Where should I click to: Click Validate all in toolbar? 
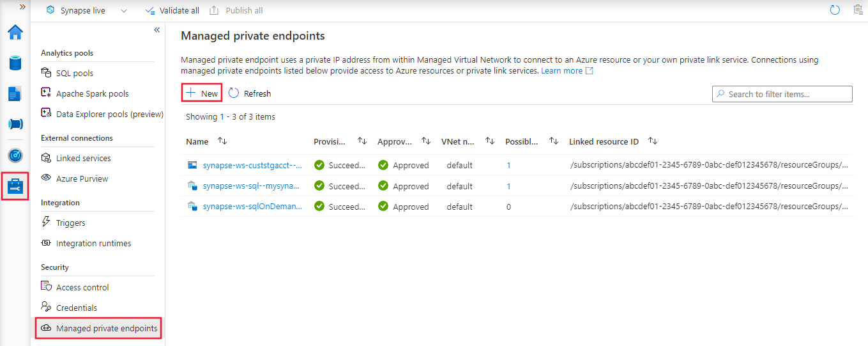click(x=172, y=11)
